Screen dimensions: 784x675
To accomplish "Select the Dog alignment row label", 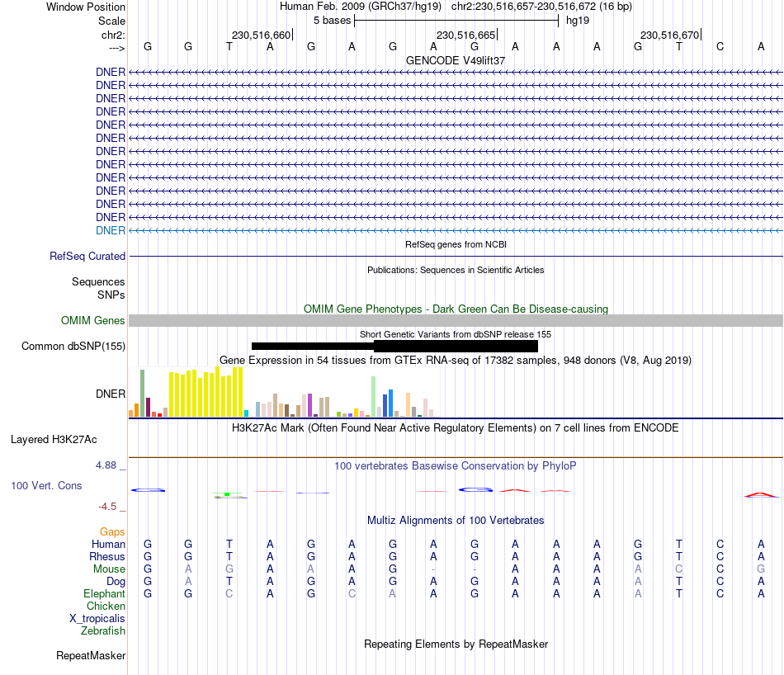I will pyautogui.click(x=116, y=582).
